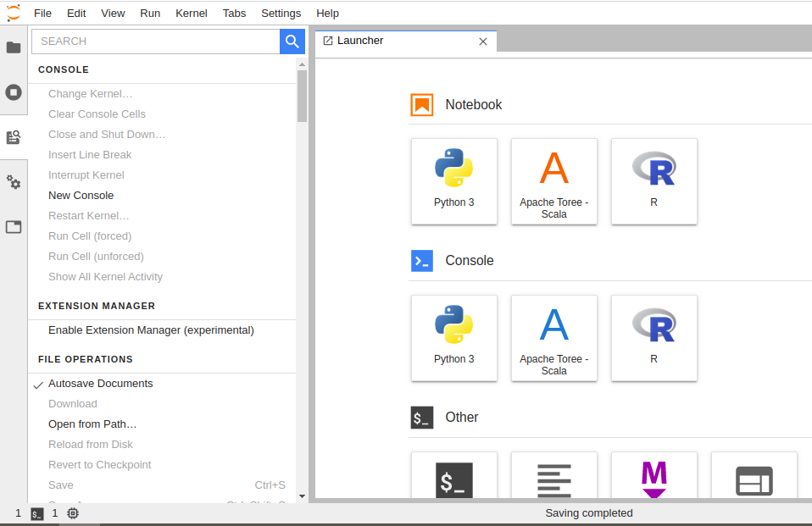Click the FILE OPERATIONS section header
Image resolution: width=812 pixels, height=526 pixels.
point(86,359)
